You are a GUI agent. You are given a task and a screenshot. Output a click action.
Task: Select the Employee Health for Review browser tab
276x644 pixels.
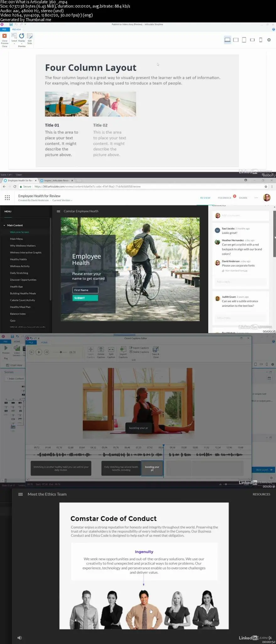(x=20, y=180)
